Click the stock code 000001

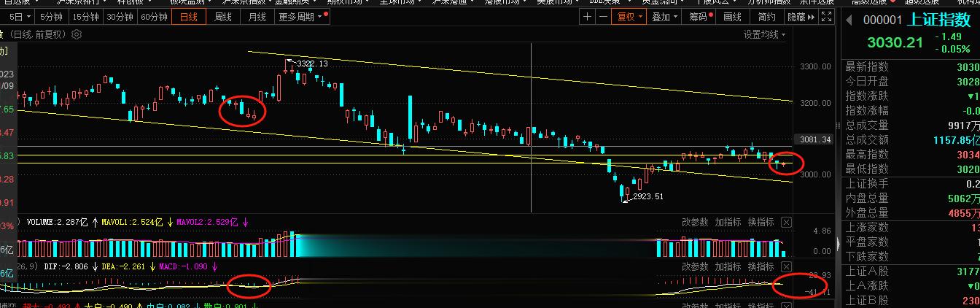(882, 21)
